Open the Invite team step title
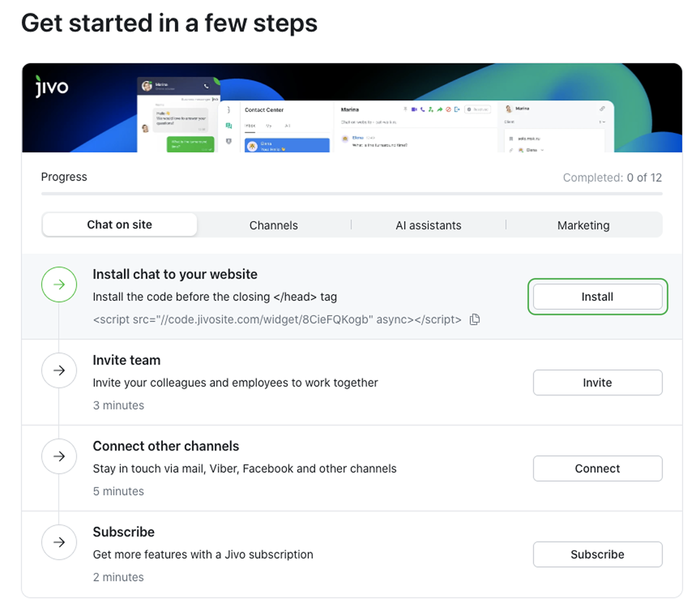This screenshot has height=616, width=700. coord(126,360)
